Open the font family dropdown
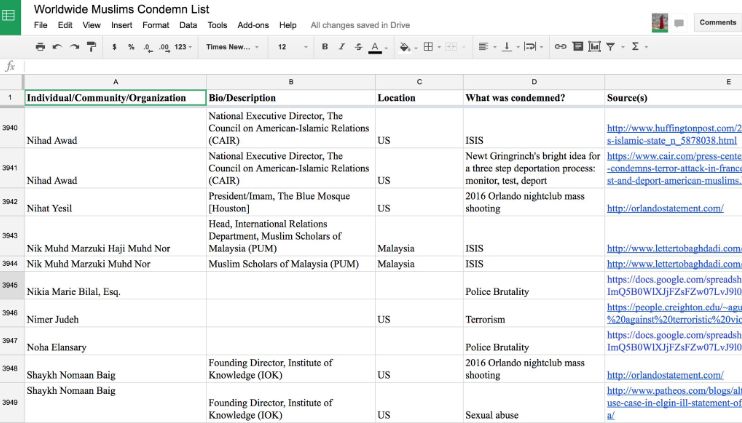The height and width of the screenshot is (423, 742). [x=232, y=47]
